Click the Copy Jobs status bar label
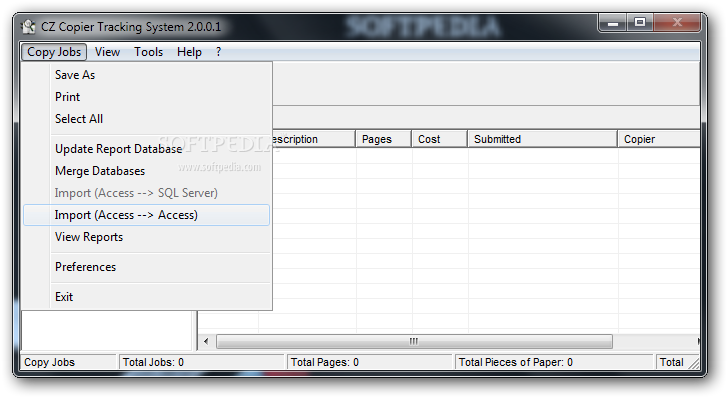Viewport: 728px width, 398px height. point(49,362)
